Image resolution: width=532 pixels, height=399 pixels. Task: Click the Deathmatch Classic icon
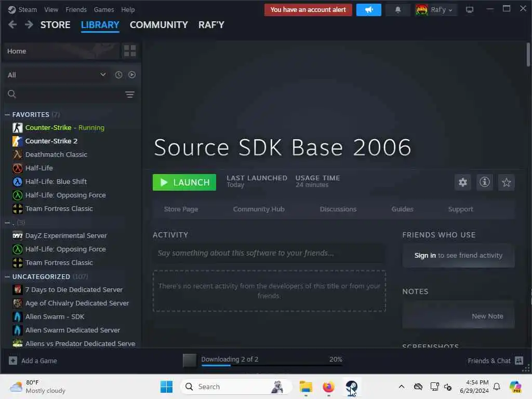click(x=18, y=155)
